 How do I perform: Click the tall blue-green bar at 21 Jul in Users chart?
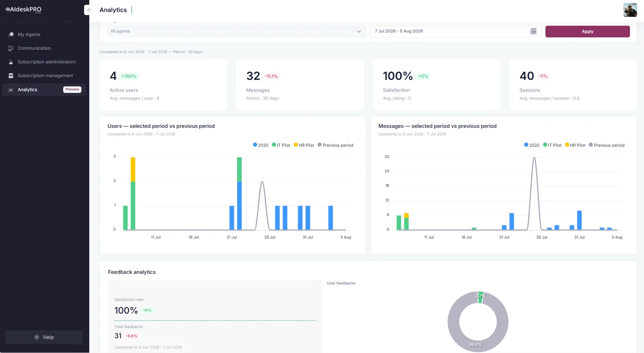(x=239, y=194)
